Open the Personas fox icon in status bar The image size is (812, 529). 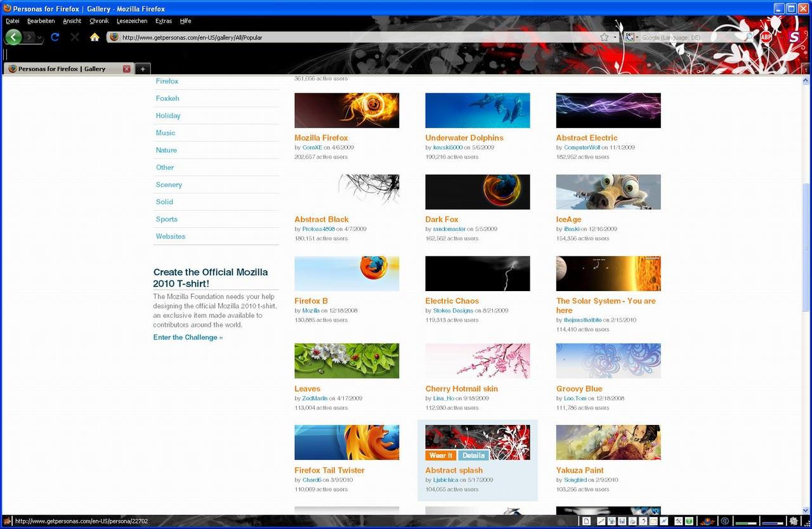tap(707, 521)
